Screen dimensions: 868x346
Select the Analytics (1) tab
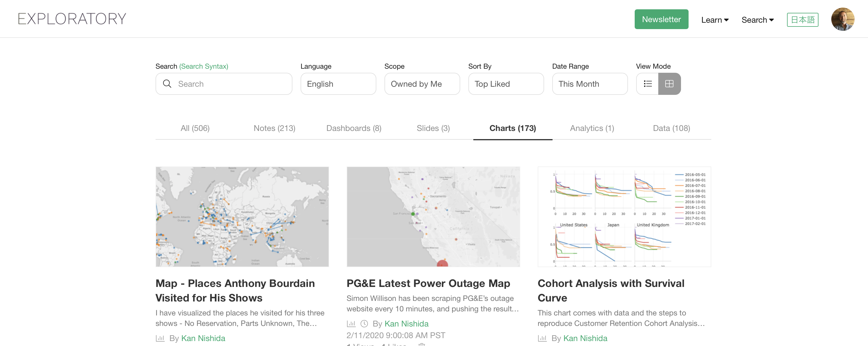pyautogui.click(x=592, y=128)
